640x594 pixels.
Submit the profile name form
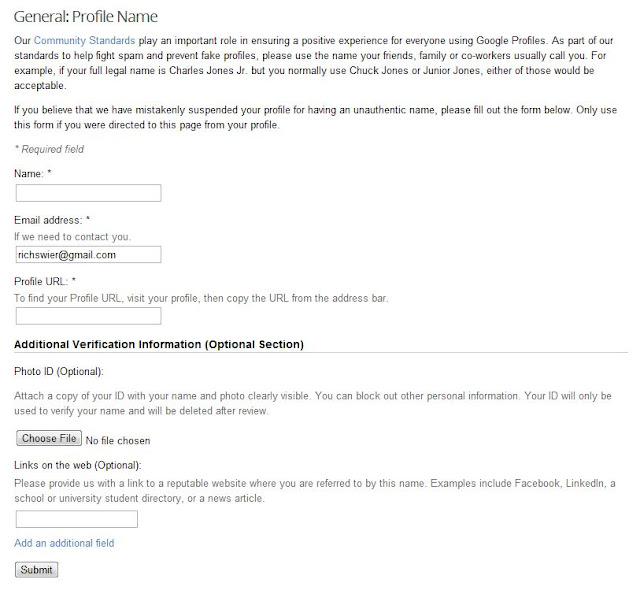37,569
